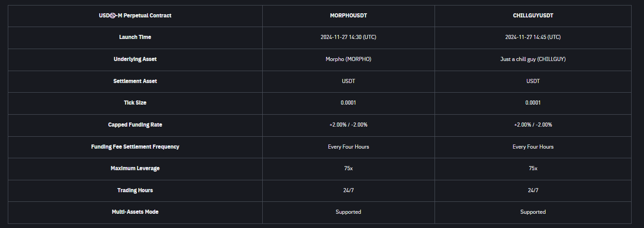Click the Morpho (MORPHO) asset cell
Screen dimensions: 644x228
click(x=348, y=59)
